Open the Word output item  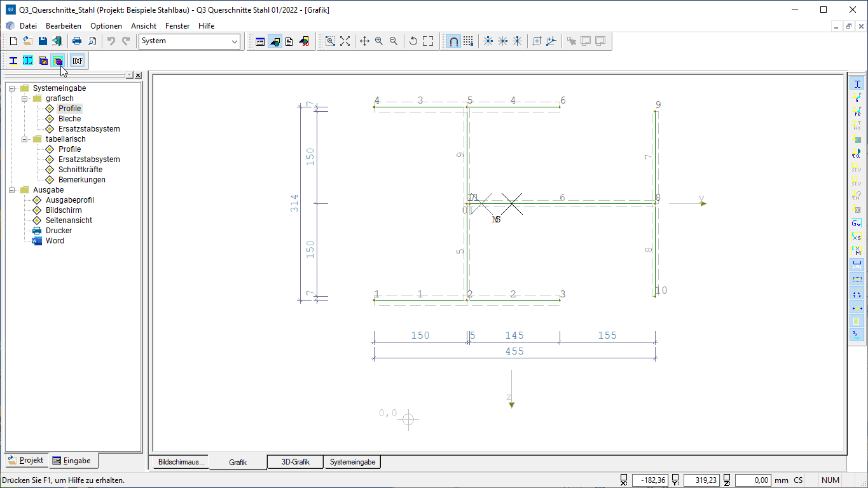[55, 241]
